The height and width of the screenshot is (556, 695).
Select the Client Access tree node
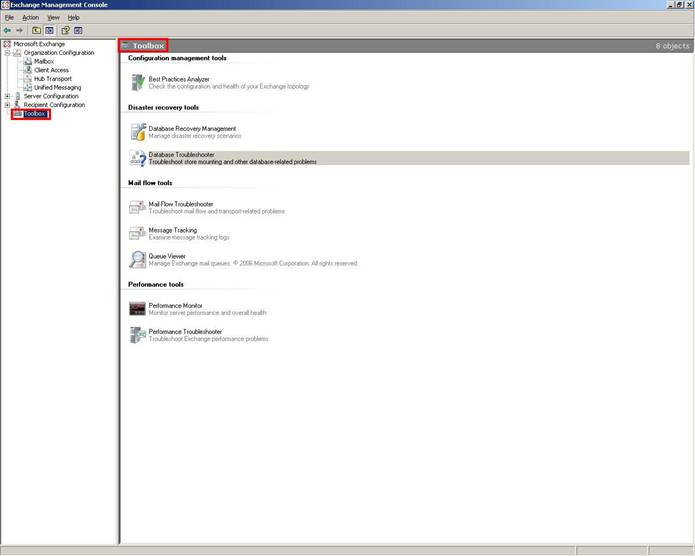coord(51,70)
